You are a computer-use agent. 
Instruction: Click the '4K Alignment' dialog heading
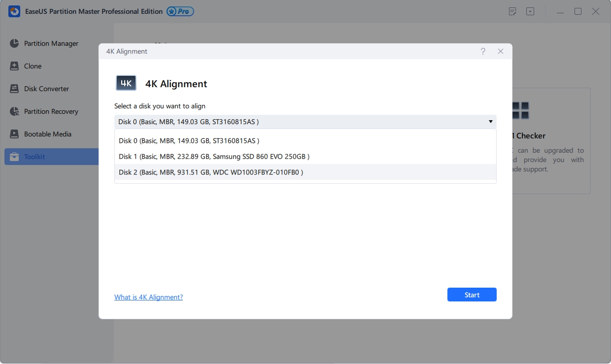pyautogui.click(x=176, y=84)
